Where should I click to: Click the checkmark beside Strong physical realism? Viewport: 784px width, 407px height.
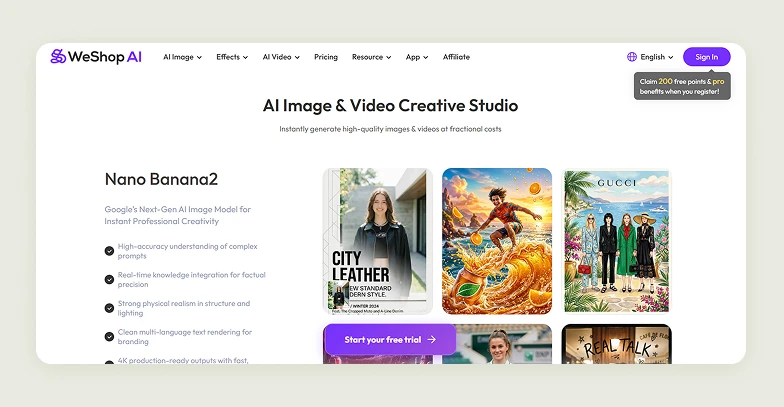point(109,308)
